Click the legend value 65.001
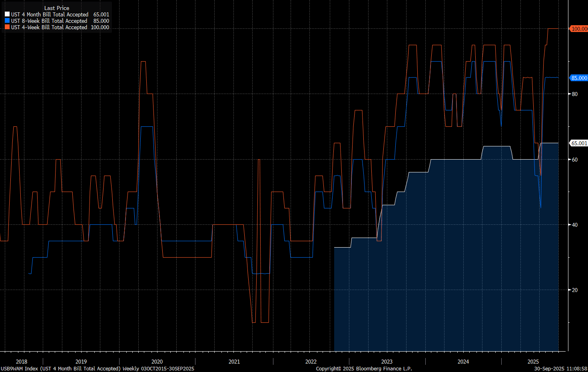The width and height of the screenshot is (588, 372). pyautogui.click(x=101, y=14)
